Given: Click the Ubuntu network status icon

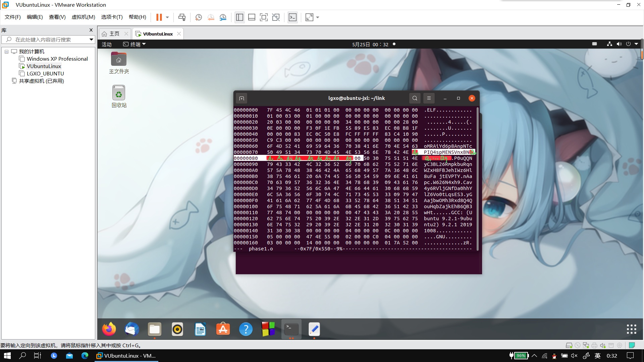Looking at the screenshot, I should 609,44.
